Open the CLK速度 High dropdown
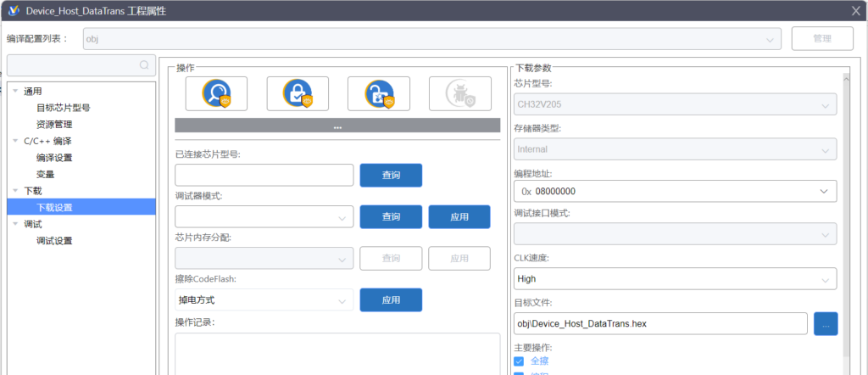Image resolution: width=868 pixels, height=375 pixels. pyautogui.click(x=675, y=278)
